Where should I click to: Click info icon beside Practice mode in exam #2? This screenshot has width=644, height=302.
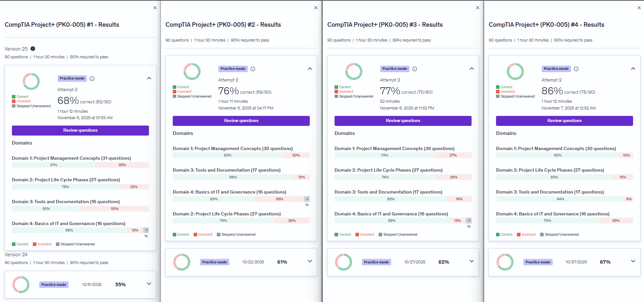click(x=253, y=69)
